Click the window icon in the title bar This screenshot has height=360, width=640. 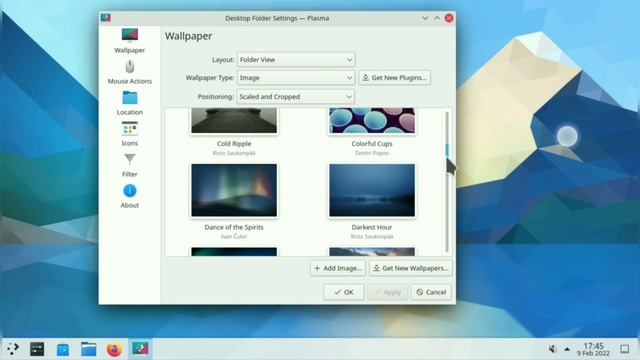[106, 18]
